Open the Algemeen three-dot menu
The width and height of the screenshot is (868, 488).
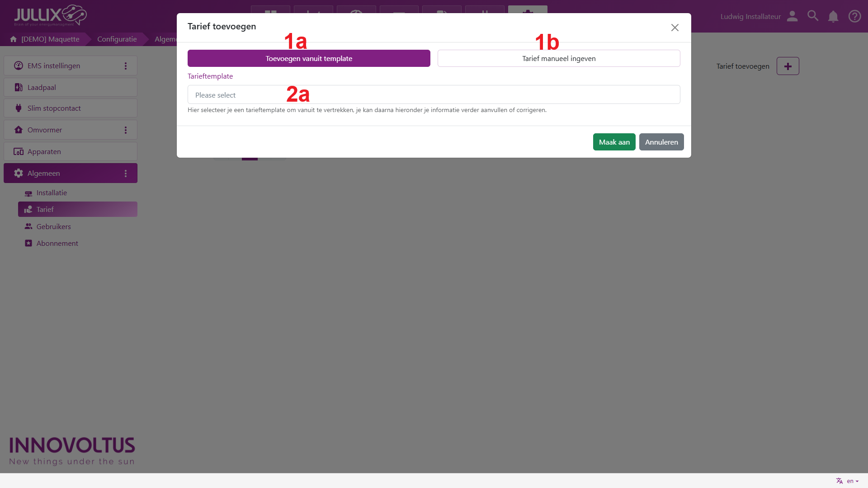point(126,174)
